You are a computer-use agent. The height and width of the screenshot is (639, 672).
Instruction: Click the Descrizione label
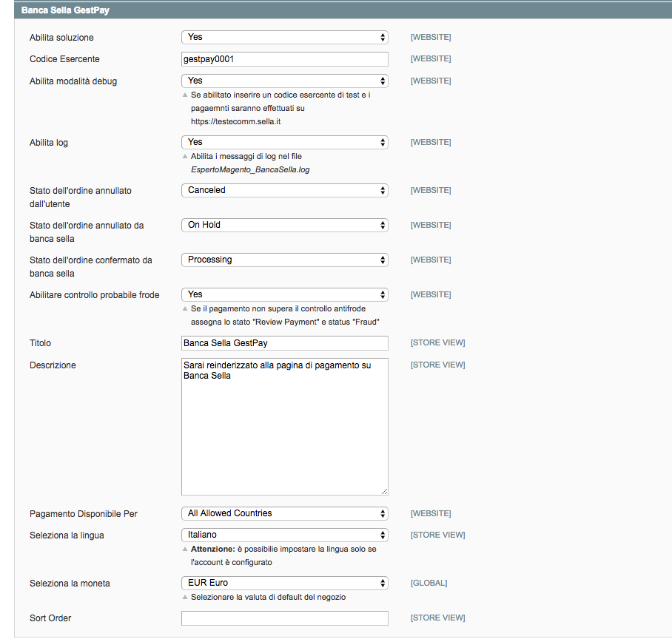point(53,365)
